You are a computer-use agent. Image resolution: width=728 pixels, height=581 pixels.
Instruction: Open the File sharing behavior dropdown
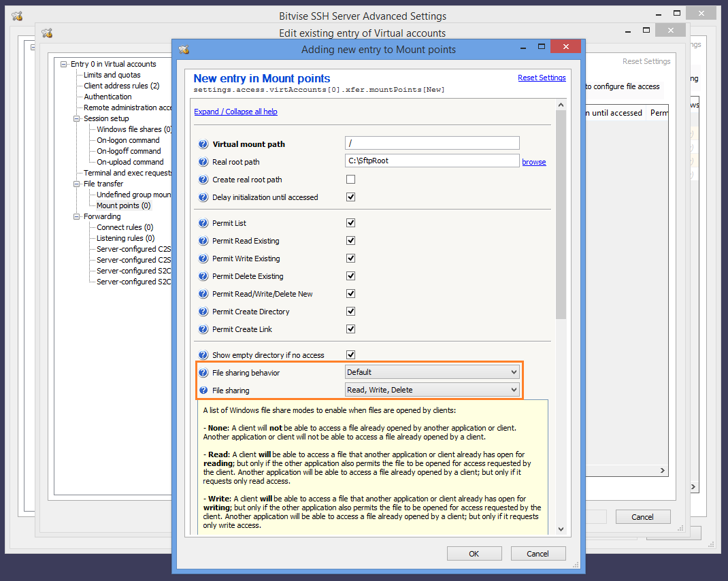pyautogui.click(x=432, y=372)
